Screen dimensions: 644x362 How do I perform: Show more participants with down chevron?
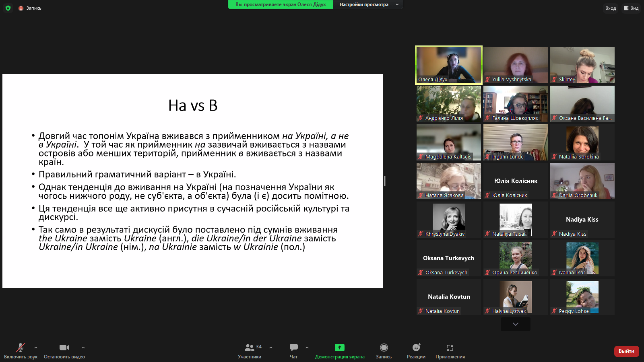pos(515,324)
